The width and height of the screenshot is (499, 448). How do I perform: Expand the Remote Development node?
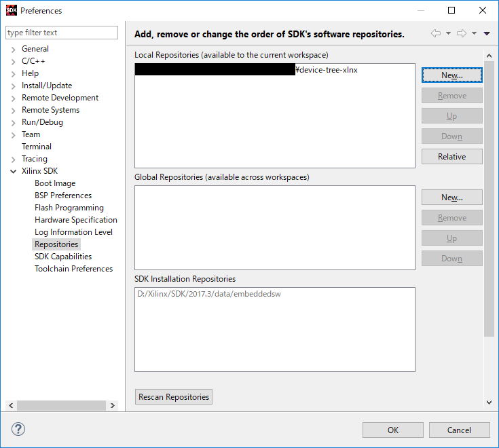(x=13, y=98)
